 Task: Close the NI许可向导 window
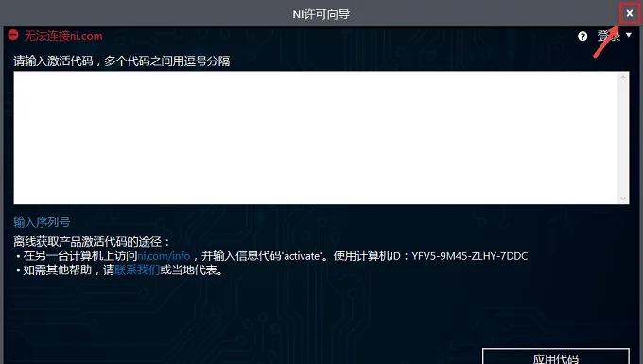pyautogui.click(x=629, y=13)
